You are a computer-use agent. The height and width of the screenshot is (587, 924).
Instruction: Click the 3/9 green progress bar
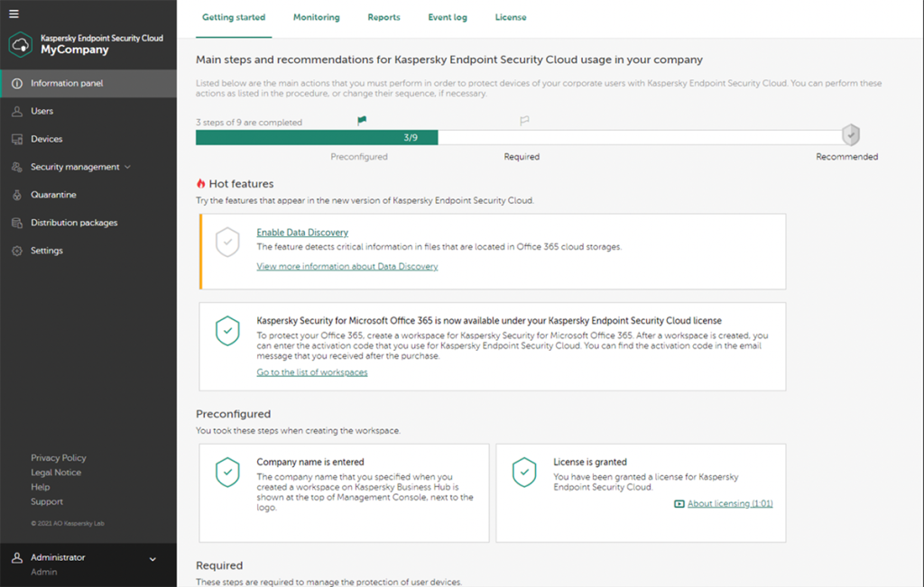317,138
